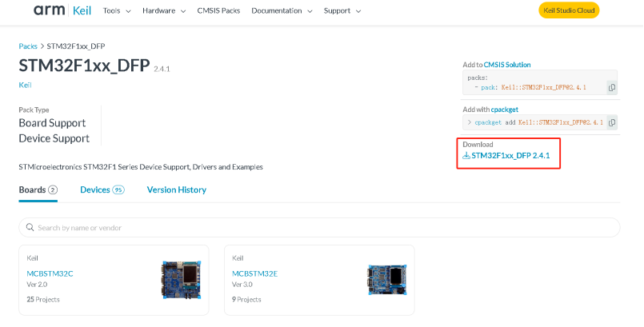
Task: Focus the Search by name or vendor field
Action: coord(319,227)
